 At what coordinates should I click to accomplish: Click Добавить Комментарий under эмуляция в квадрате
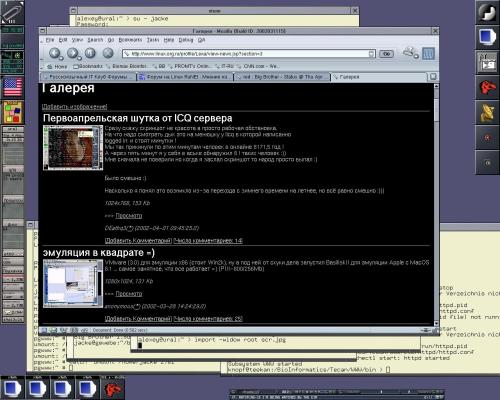[x=138, y=319]
